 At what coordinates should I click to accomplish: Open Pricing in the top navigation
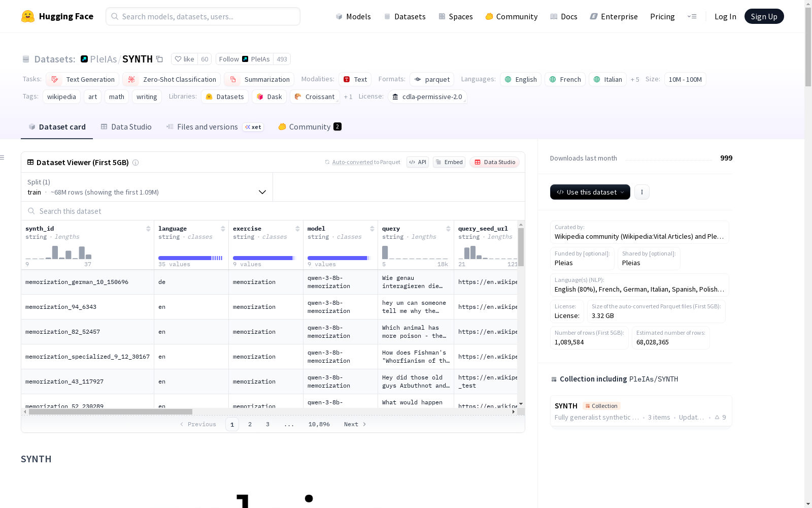click(662, 16)
